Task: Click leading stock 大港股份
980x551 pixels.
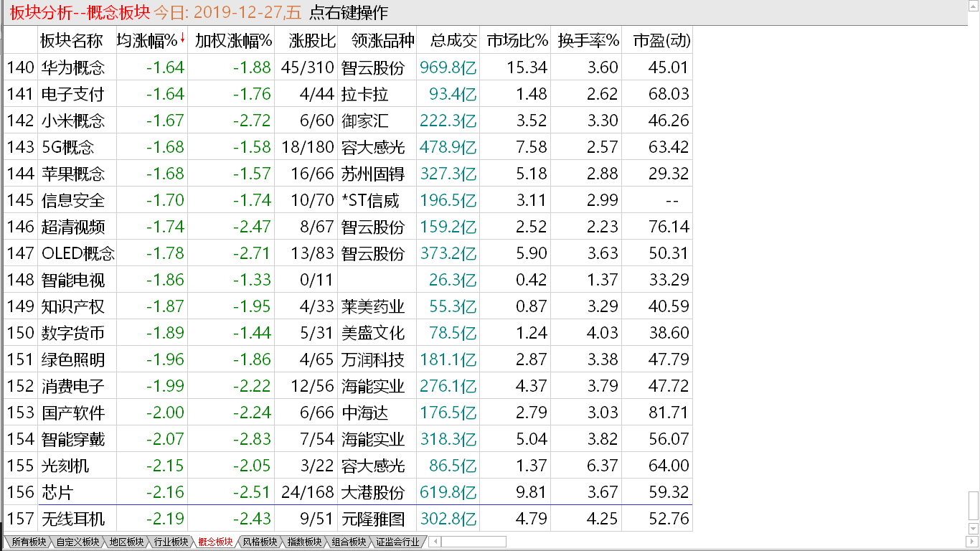Action: tap(373, 492)
